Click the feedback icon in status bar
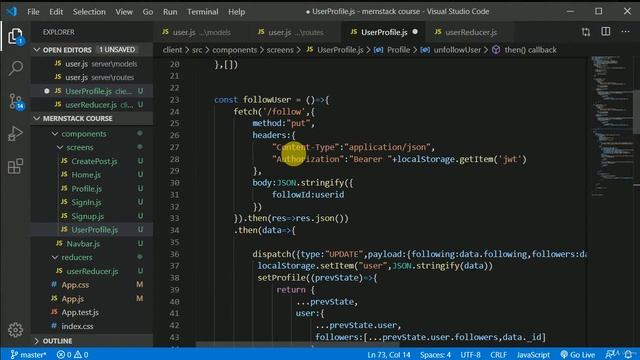The width and height of the screenshot is (640, 360). [x=611, y=355]
